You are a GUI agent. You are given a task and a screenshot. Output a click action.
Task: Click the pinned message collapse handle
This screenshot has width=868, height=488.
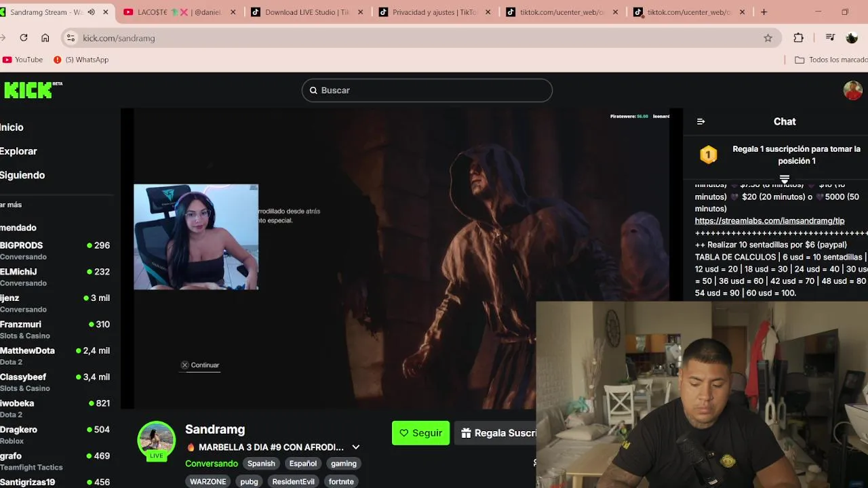[785, 179]
